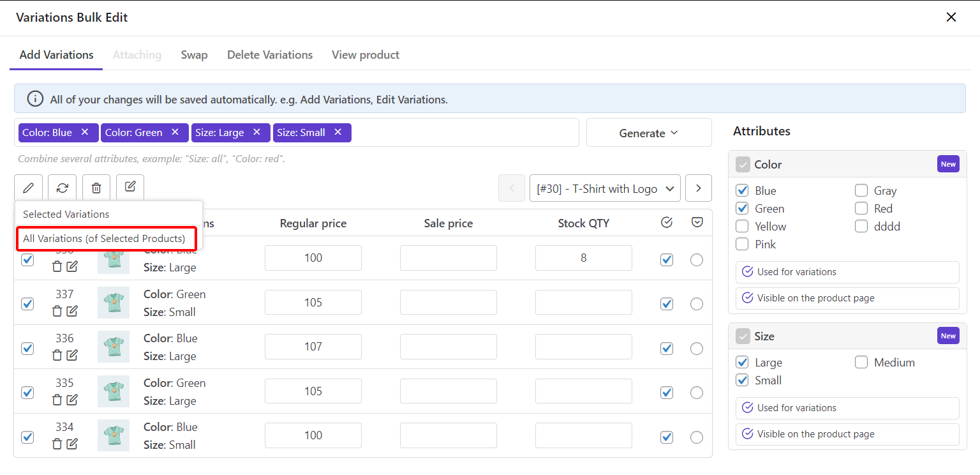Open the T-Shirt with Logo product dropdown
This screenshot has height=475, width=980.
(x=605, y=188)
